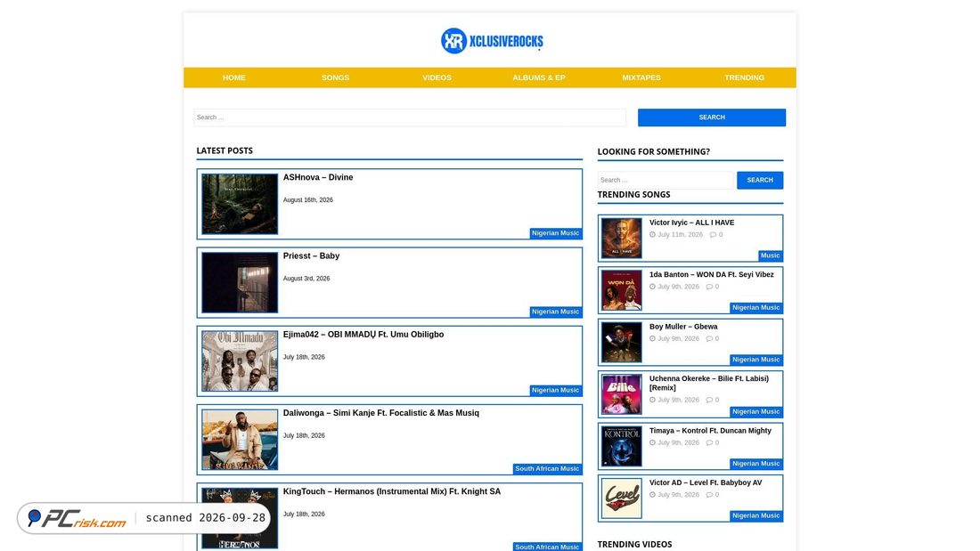Viewport: 980px width, 551px height.
Task: Click clock icon under 1da Banton song
Action: [652, 287]
